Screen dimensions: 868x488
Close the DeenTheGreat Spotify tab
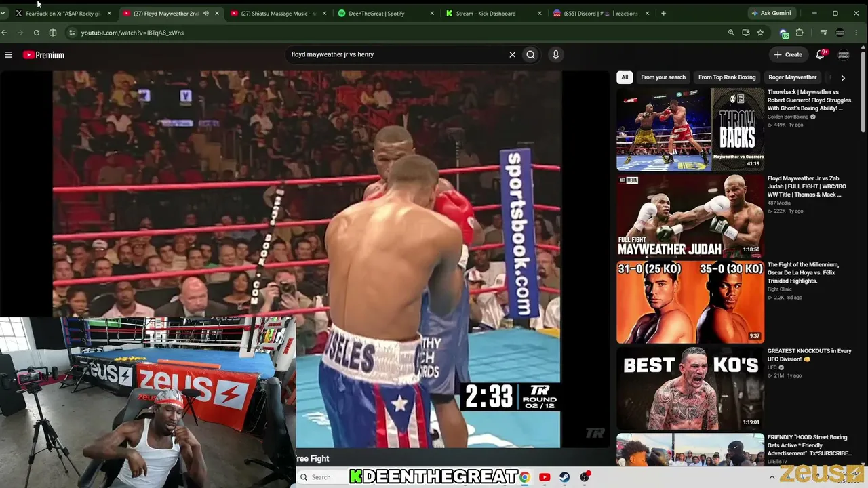coord(432,13)
